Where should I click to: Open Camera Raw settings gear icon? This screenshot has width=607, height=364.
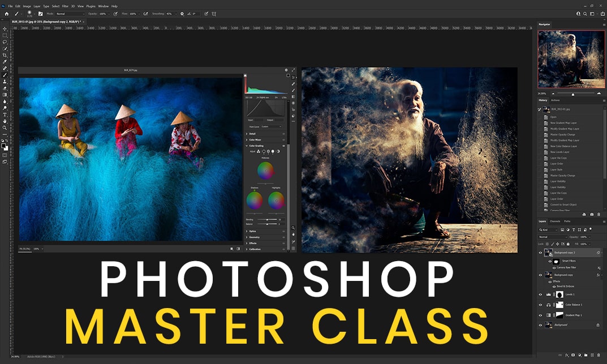coord(286,70)
